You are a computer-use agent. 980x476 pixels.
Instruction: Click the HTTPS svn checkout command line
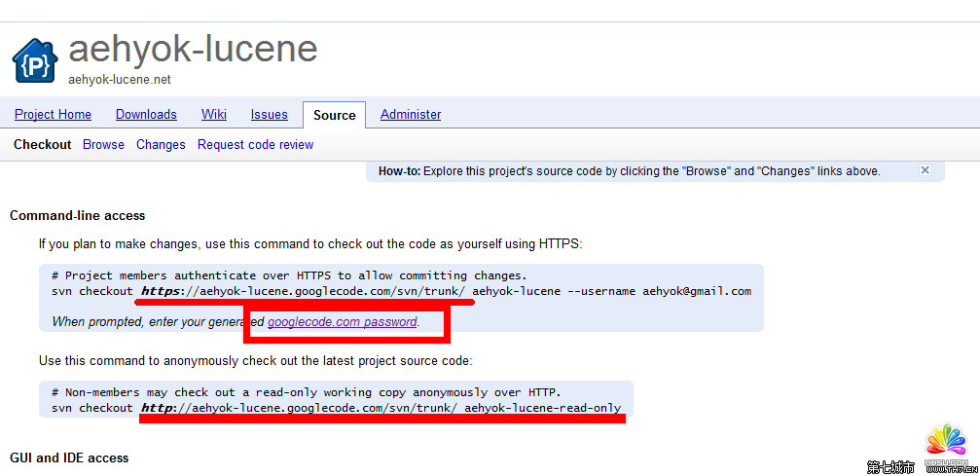pyautogui.click(x=401, y=291)
